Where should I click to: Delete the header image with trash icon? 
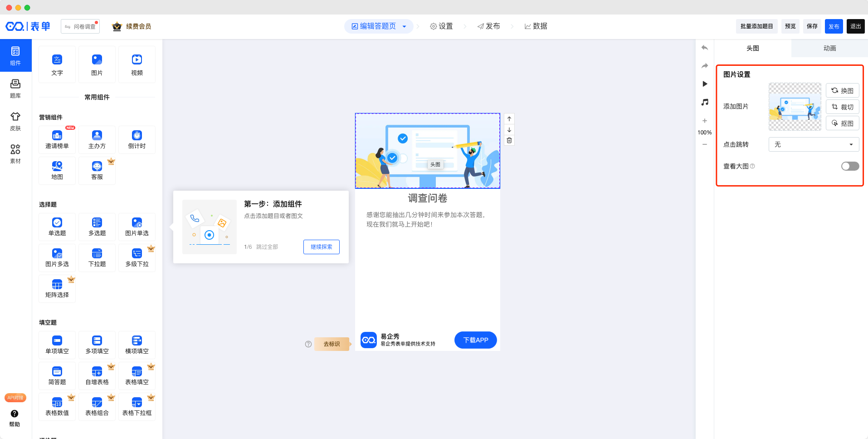pos(509,140)
